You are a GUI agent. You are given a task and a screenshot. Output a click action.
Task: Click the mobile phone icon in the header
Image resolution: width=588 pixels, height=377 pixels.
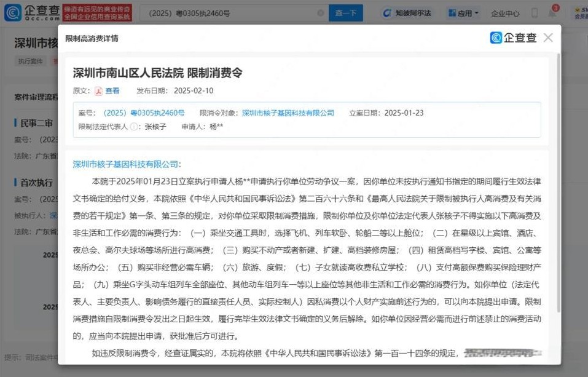(535, 13)
